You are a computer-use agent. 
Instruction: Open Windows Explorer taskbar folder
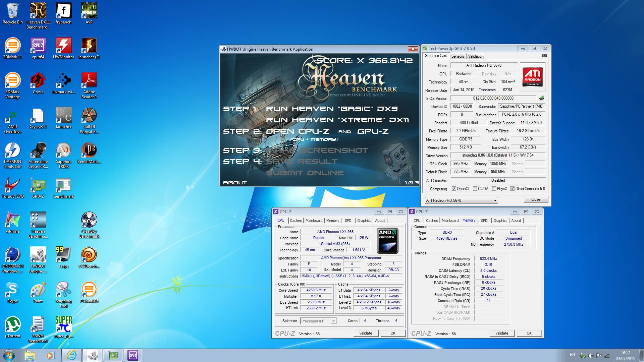(30, 355)
